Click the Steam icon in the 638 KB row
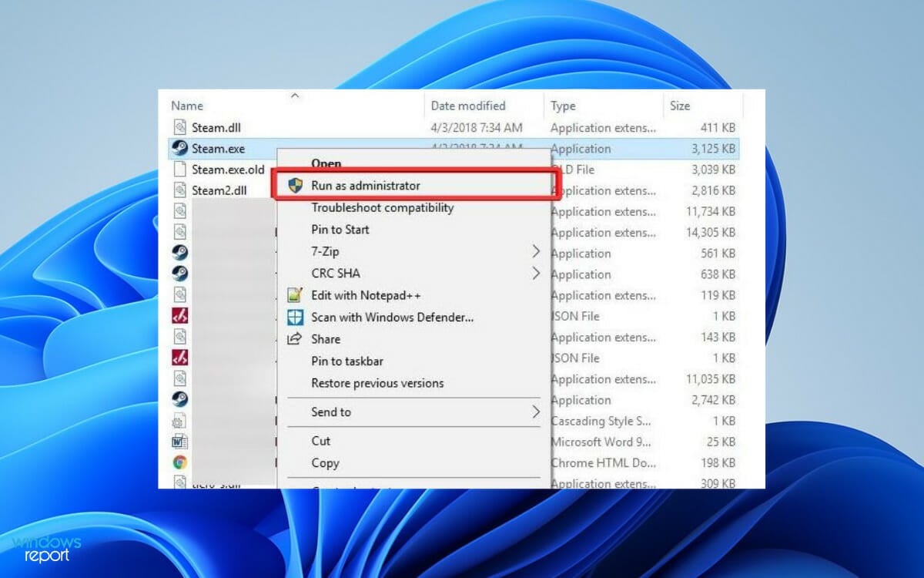924x578 pixels. tap(179, 274)
